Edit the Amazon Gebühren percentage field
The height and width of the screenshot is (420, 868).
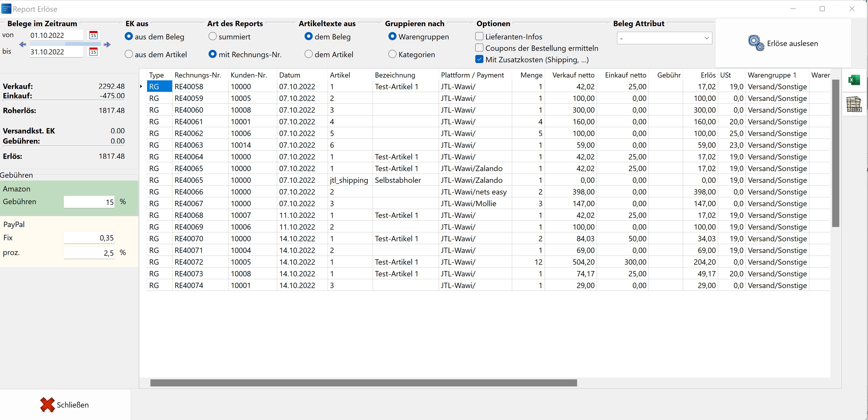89,202
